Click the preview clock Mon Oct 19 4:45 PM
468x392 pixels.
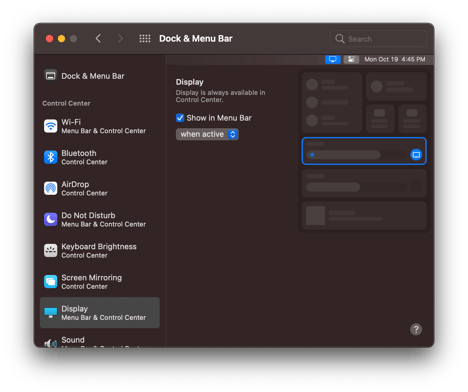click(x=395, y=59)
